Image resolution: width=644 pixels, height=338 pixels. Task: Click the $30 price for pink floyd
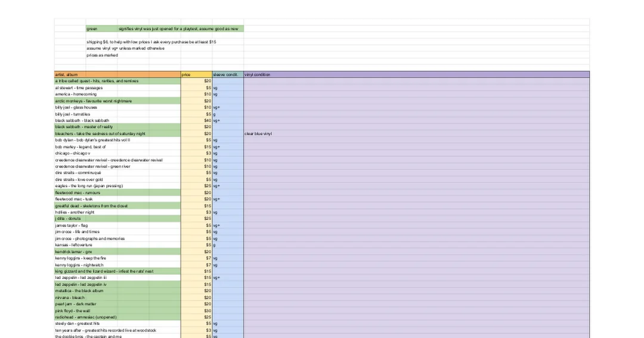[196, 311]
